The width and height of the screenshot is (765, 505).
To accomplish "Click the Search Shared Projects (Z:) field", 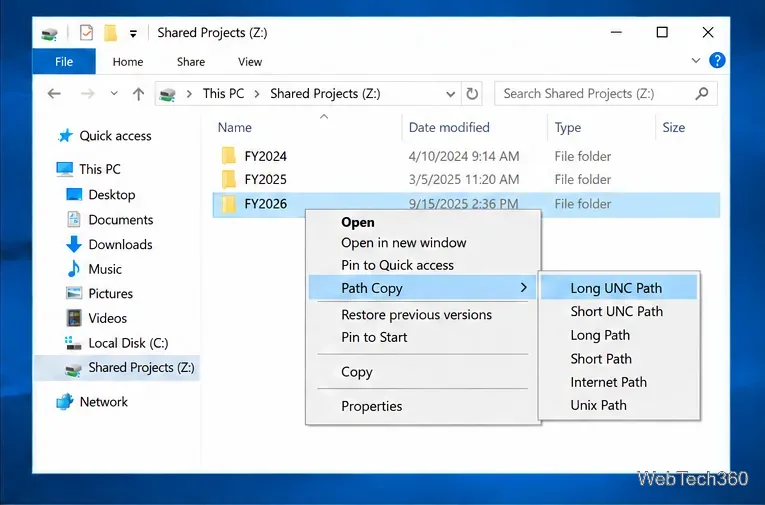I will pos(605,94).
